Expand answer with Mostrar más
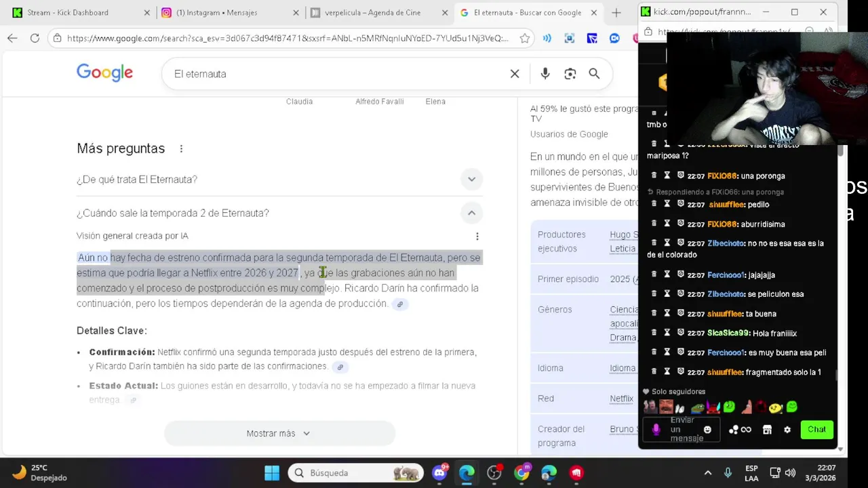 click(279, 433)
